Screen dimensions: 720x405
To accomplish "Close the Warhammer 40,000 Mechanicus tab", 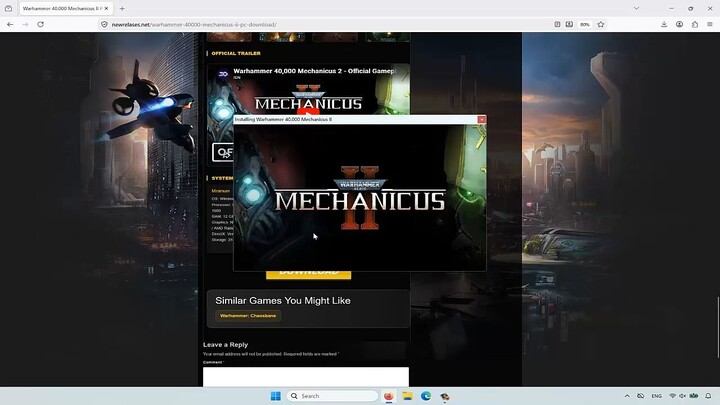I will click(107, 8).
